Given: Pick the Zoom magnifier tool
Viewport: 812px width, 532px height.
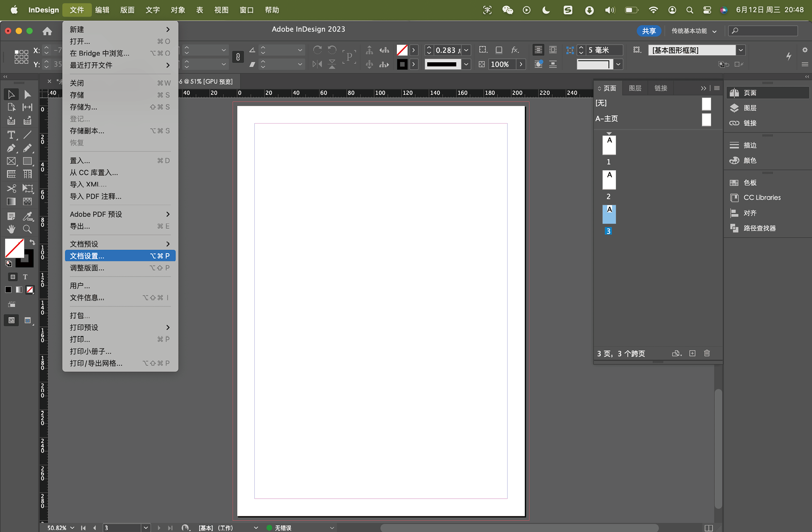Looking at the screenshot, I should [x=27, y=229].
